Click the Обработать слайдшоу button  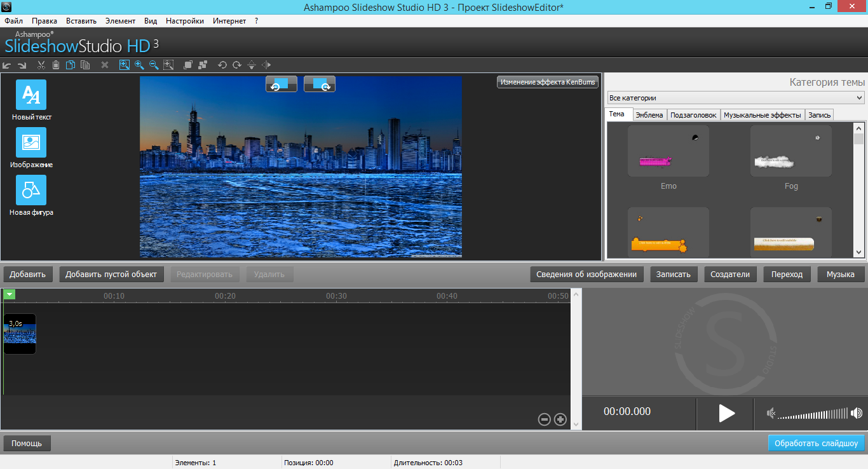(816, 443)
